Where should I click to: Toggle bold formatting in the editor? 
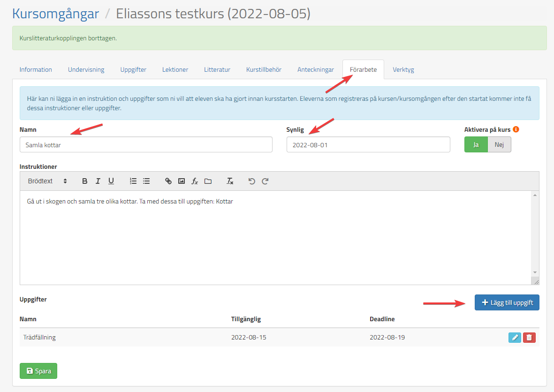(x=85, y=181)
